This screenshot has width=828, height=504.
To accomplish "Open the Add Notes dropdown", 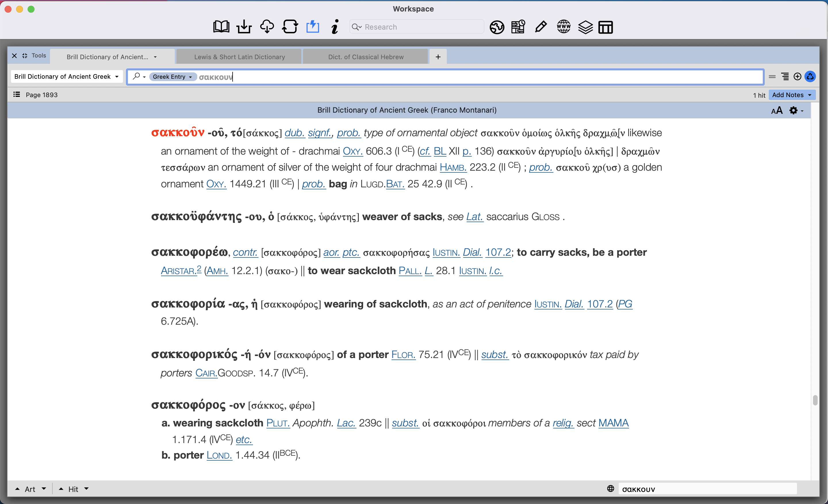I will click(792, 95).
